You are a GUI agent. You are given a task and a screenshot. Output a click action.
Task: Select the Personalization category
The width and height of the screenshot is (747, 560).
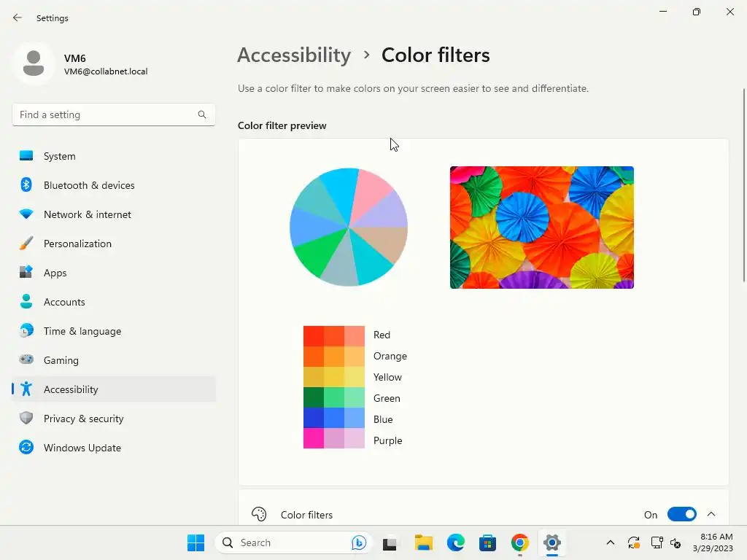click(x=114, y=244)
